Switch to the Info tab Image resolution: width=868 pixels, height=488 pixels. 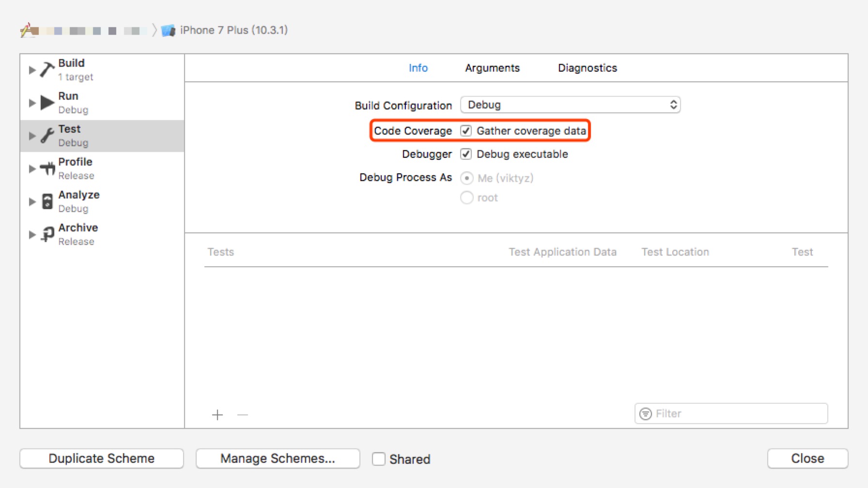(418, 68)
